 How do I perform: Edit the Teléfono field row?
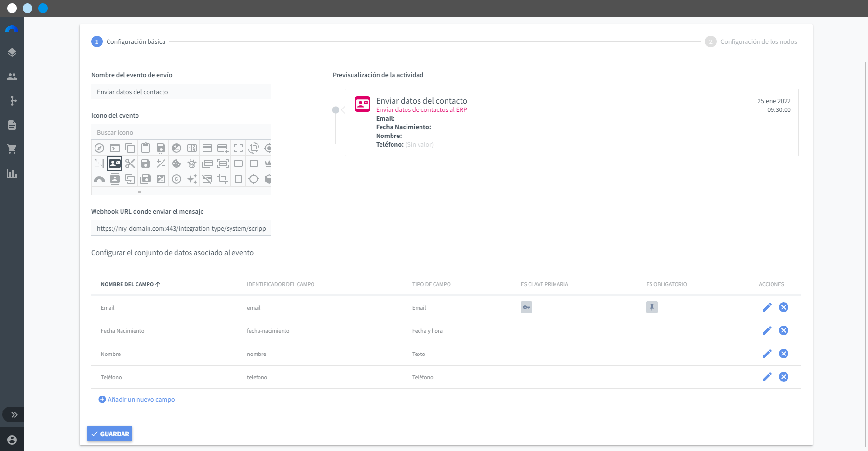(767, 377)
